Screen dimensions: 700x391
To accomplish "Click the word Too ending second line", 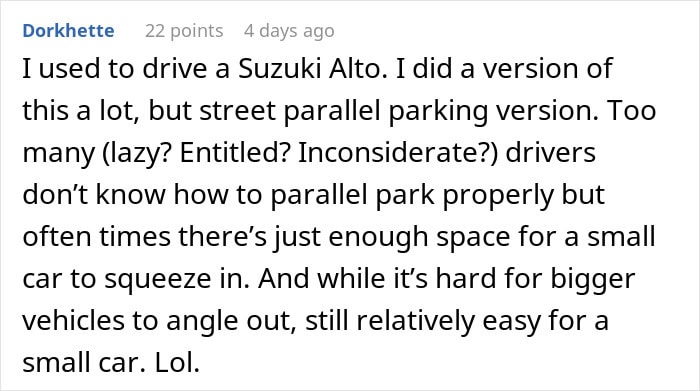I will pos(631,111).
